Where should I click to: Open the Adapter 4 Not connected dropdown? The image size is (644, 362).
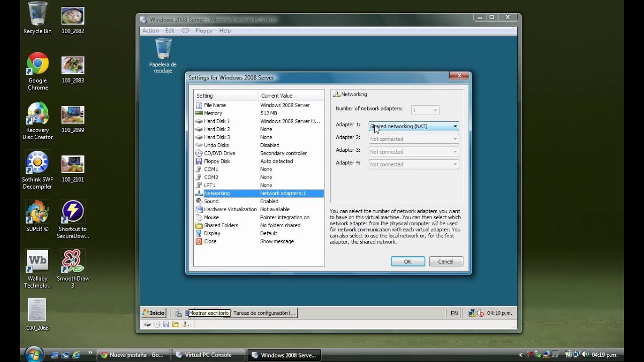click(414, 164)
